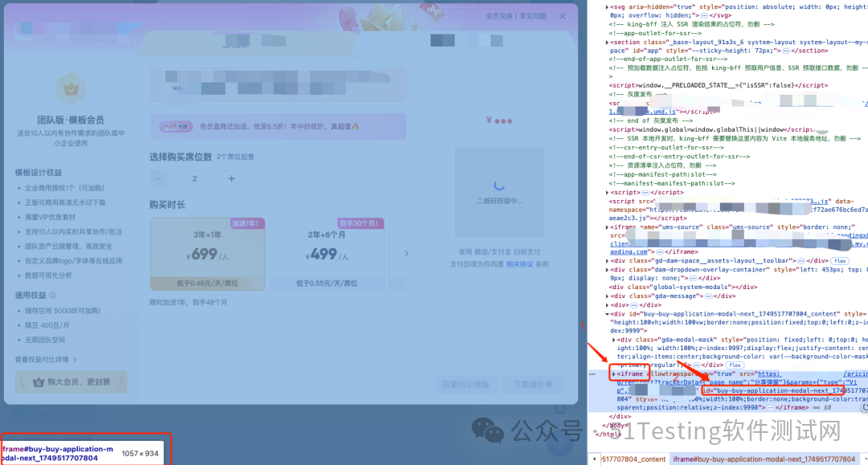Click the 我要对公转账 button
868x465 pixels.
468,383
